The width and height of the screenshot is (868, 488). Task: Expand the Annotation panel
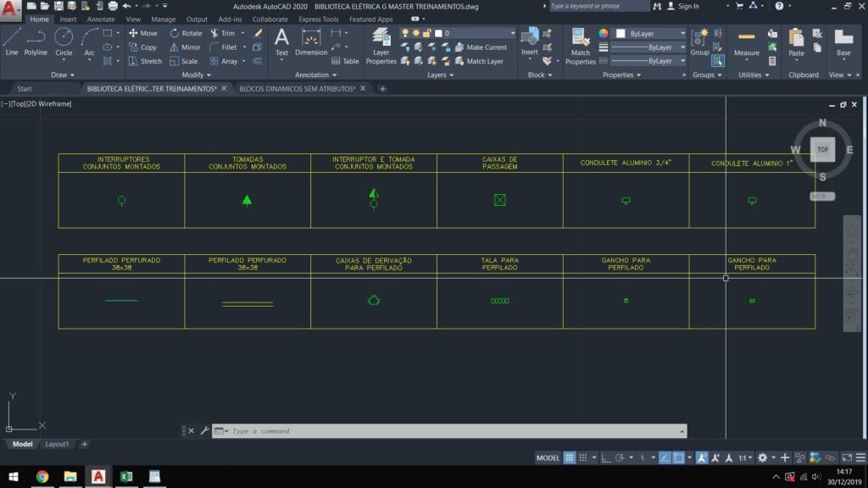tap(315, 75)
